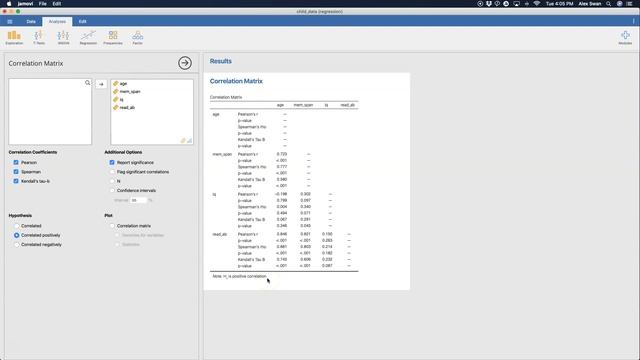Click the ruler icon next to age
The width and height of the screenshot is (640, 360).
116,83
